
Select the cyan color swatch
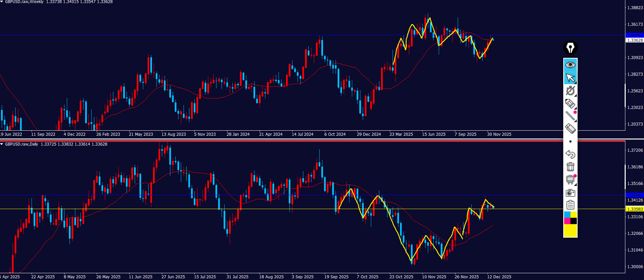pyautogui.click(x=567, y=214)
